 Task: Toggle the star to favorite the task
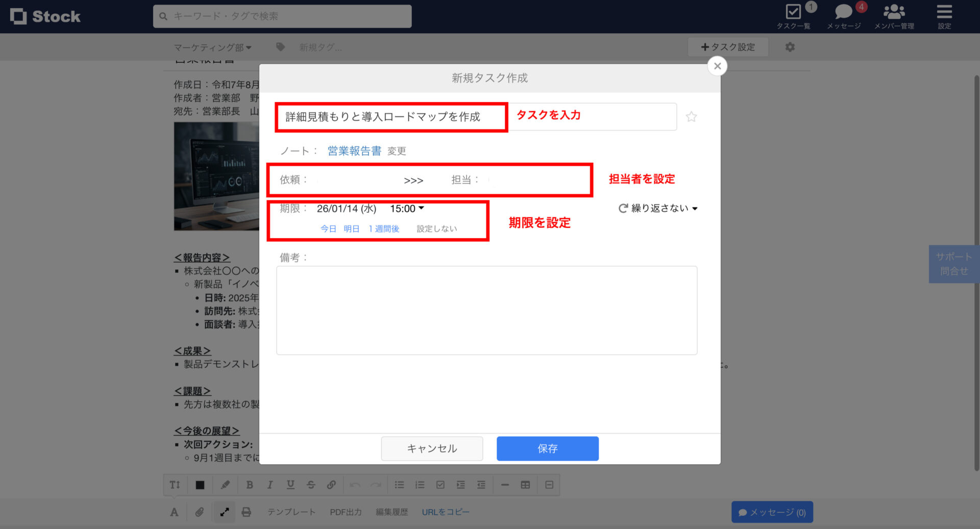(692, 116)
